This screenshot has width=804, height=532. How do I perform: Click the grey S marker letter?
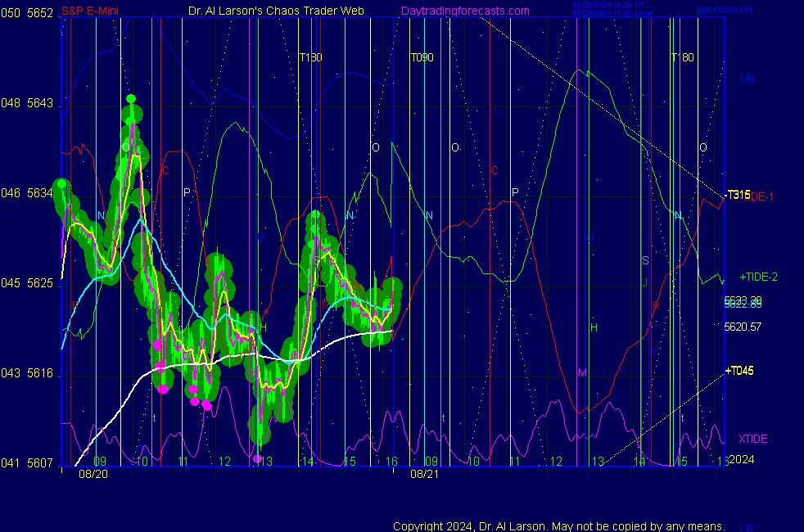tap(645, 261)
